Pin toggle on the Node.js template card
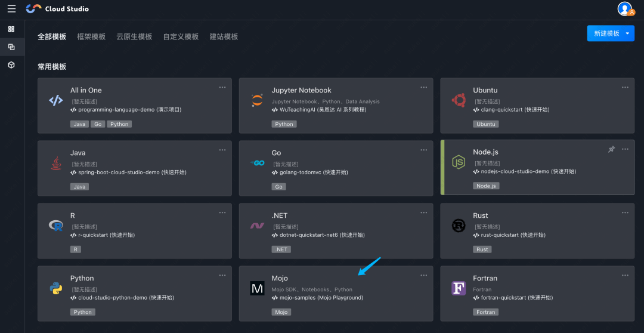The width and height of the screenshot is (644, 333). point(611,150)
